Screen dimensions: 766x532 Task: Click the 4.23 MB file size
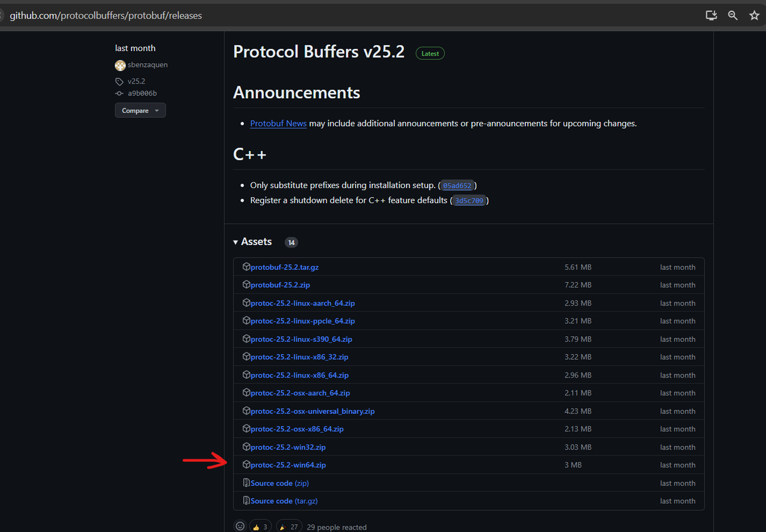pyautogui.click(x=578, y=411)
